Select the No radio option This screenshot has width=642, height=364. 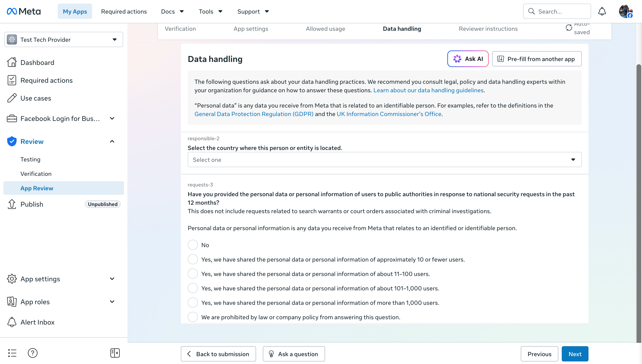click(193, 245)
